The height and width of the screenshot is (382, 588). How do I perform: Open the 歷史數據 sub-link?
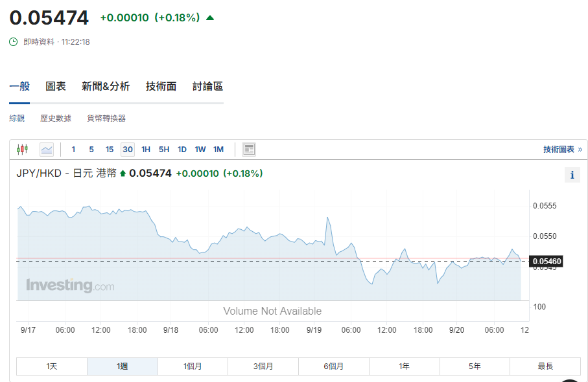[56, 118]
